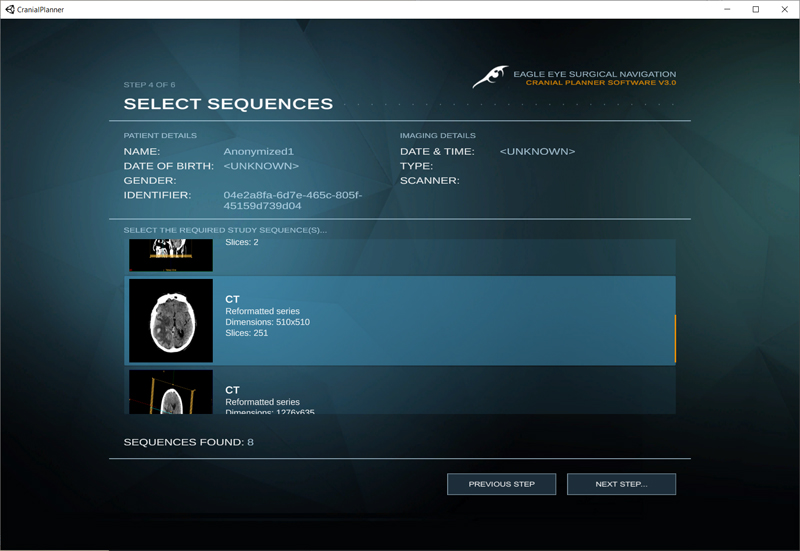The height and width of the screenshot is (551, 800).
Task: Click the Date of Birth '<UNKNOWN>' value
Action: click(x=261, y=166)
